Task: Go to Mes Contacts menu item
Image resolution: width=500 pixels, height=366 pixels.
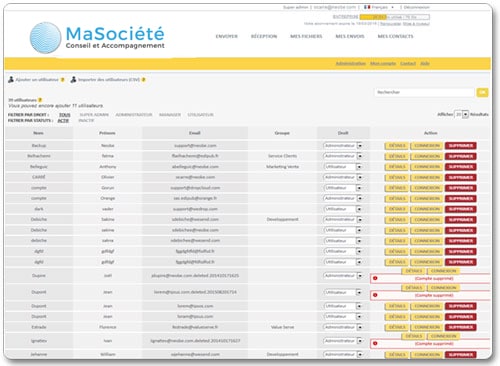Action: click(395, 36)
